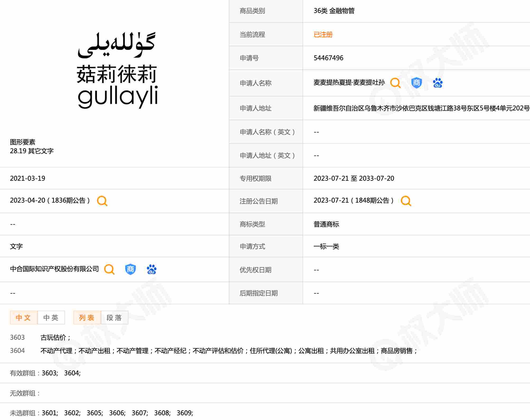Click the Baidu paw icon beside applicant name

(438, 83)
